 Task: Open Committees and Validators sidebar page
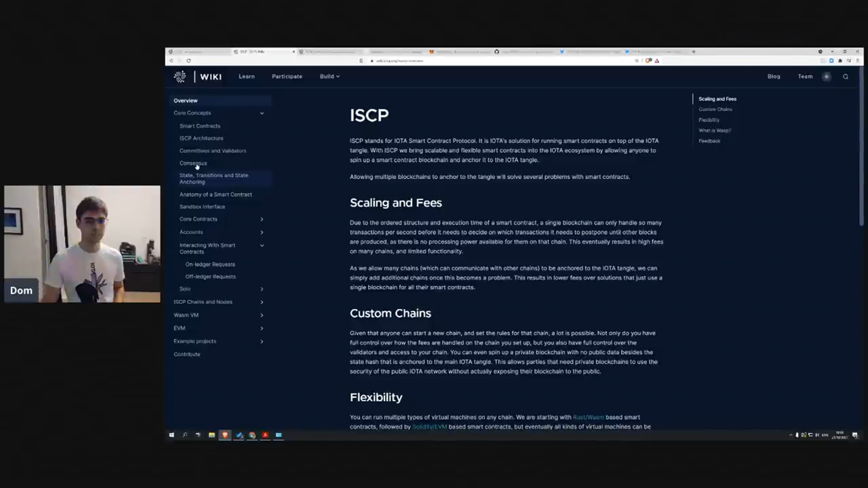point(212,151)
